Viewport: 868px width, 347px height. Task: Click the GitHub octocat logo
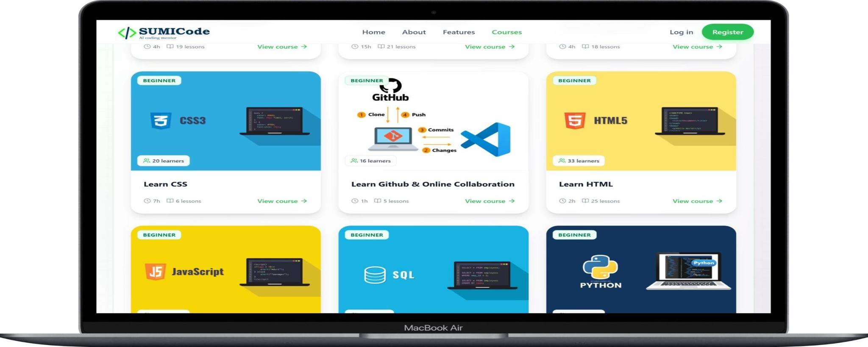[x=390, y=85]
